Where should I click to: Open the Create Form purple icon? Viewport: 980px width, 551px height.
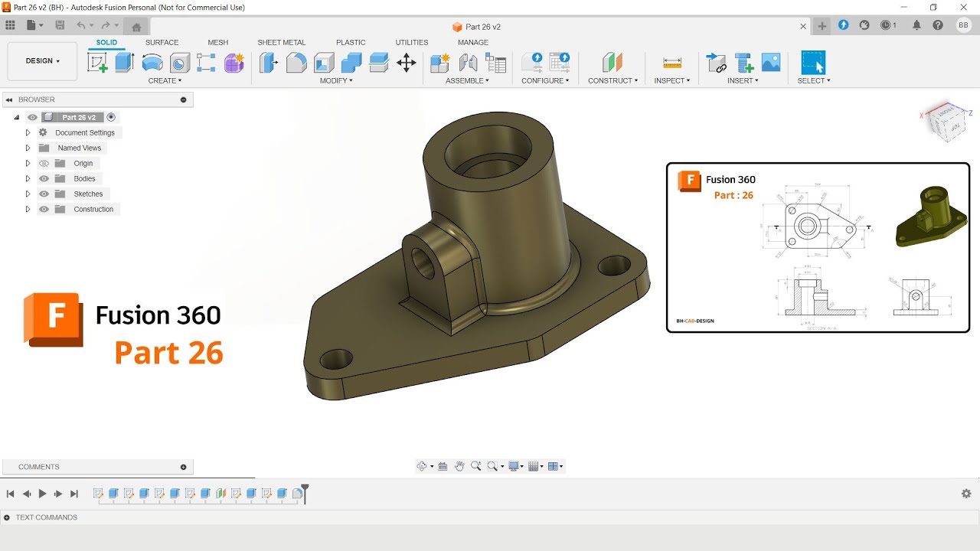234,63
